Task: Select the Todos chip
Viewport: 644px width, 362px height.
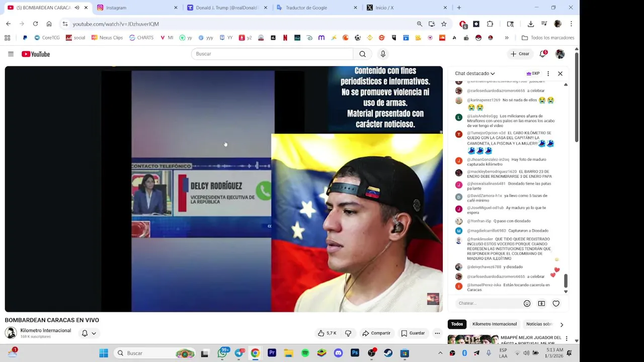Action: (457, 324)
